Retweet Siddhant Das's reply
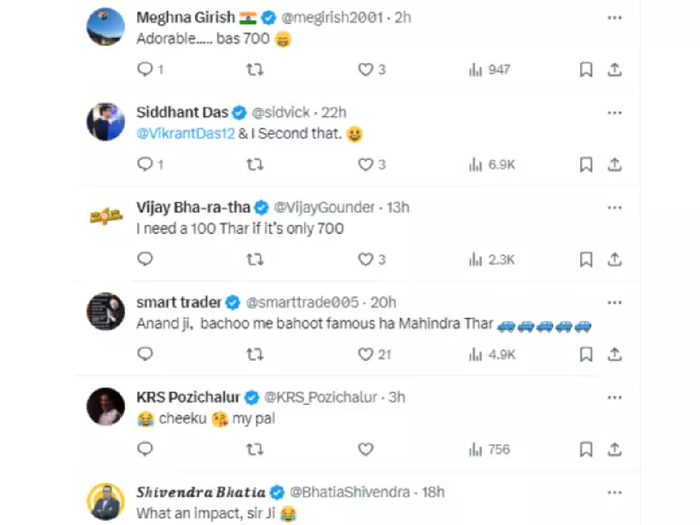Screen dimensions: 700x525 click(255, 165)
